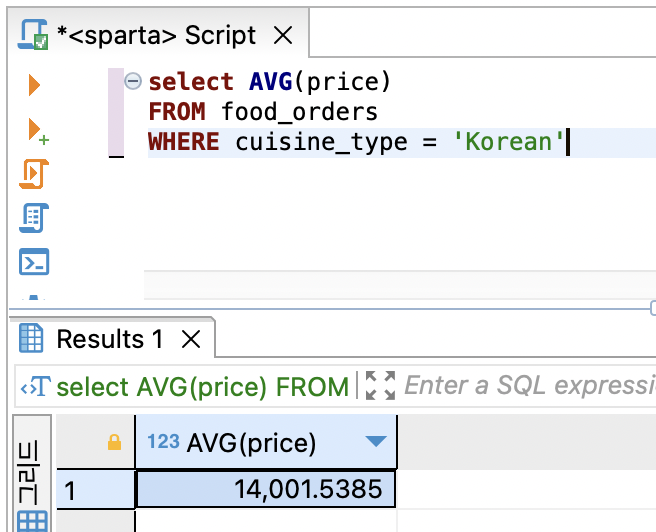656x532 pixels.
Task: Execute SQL statement with orange play icon
Action: click(x=34, y=85)
